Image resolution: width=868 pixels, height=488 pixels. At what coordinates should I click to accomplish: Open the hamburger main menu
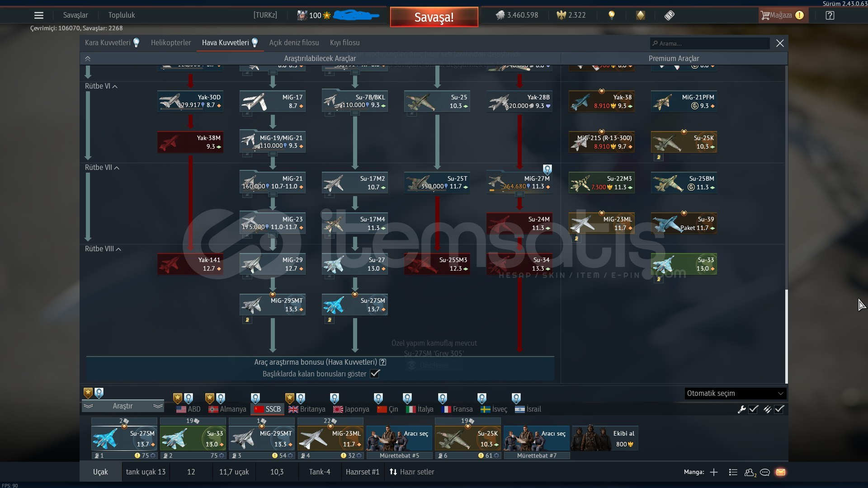[39, 15]
